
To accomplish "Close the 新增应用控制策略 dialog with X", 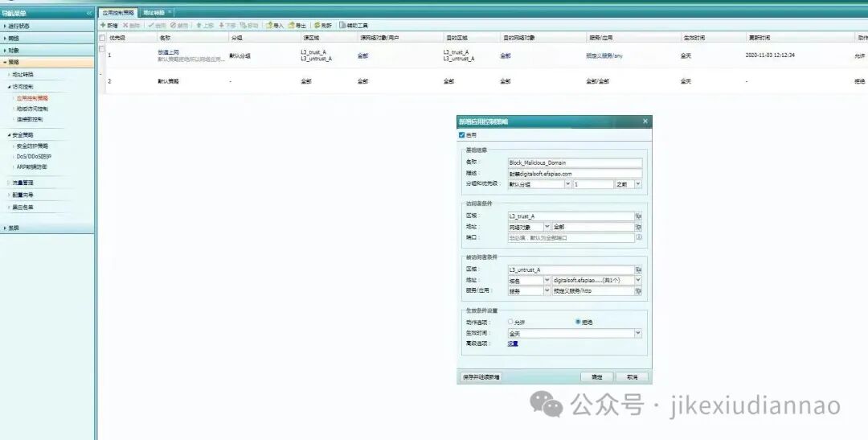I will [645, 121].
